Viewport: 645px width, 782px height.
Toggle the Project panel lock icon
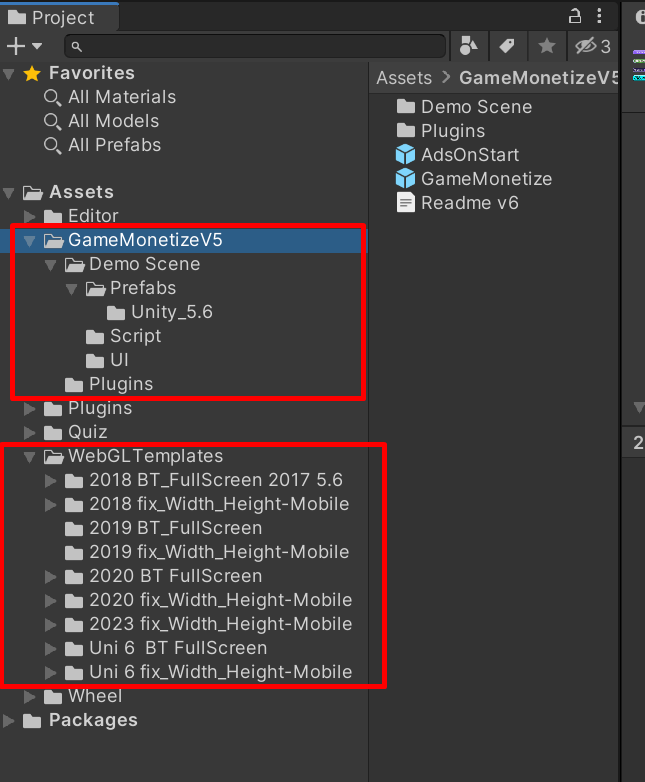pos(575,16)
